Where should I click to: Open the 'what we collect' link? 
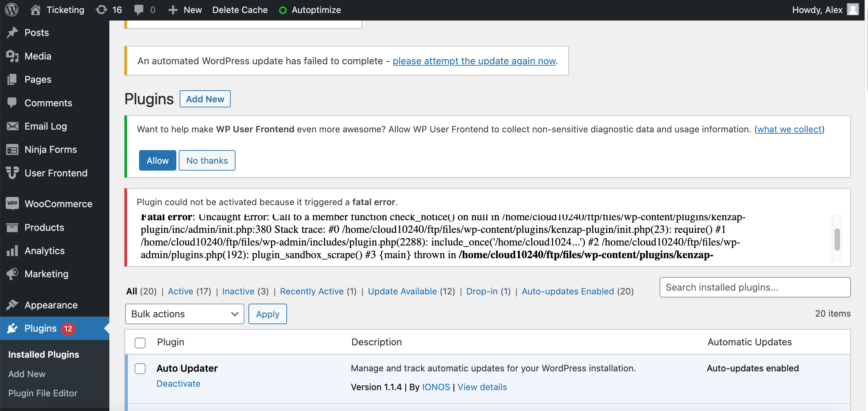click(789, 129)
